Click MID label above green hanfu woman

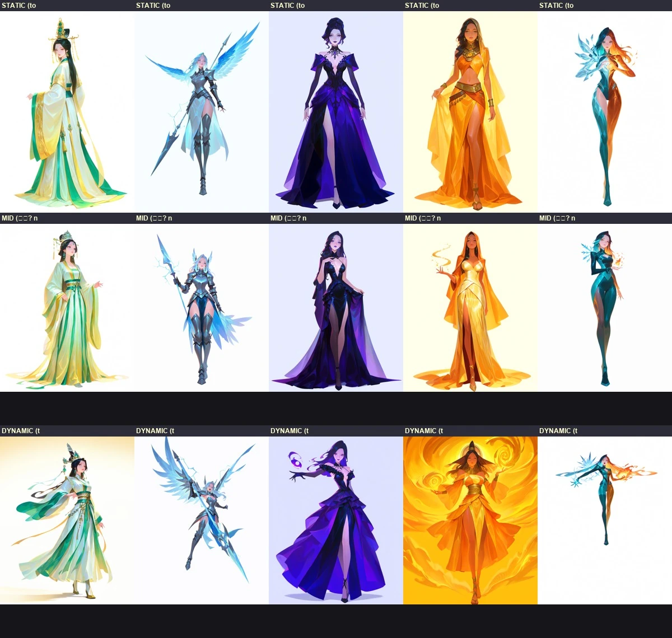pyautogui.click(x=20, y=218)
